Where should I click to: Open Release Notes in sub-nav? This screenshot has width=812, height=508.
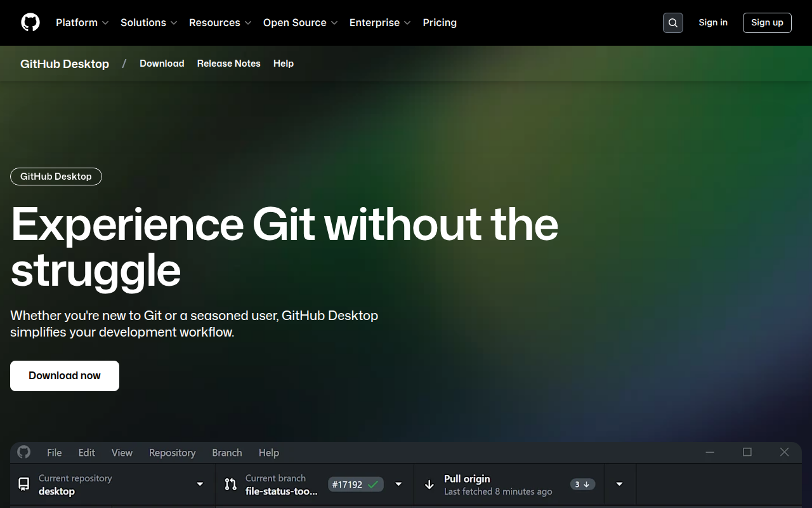228,63
